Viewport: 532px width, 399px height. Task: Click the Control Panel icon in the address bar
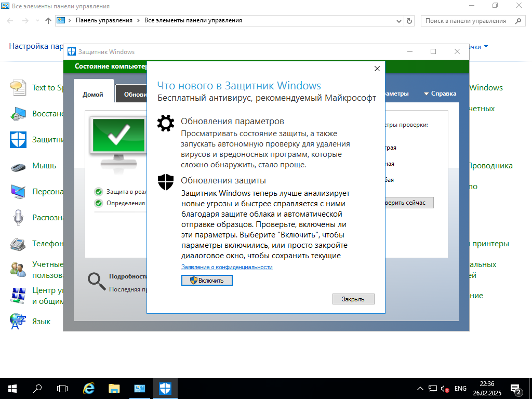pyautogui.click(x=61, y=20)
